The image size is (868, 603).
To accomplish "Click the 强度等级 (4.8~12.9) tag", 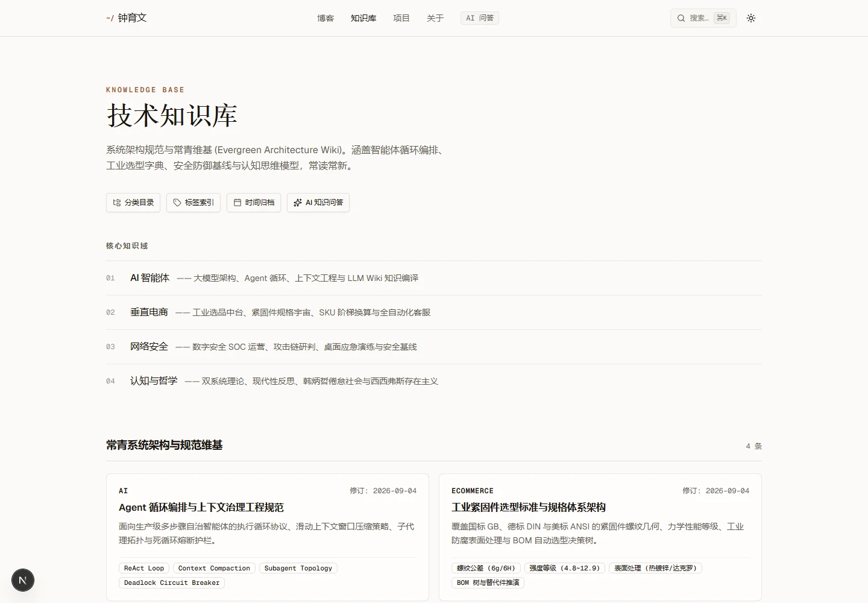I will point(565,568).
